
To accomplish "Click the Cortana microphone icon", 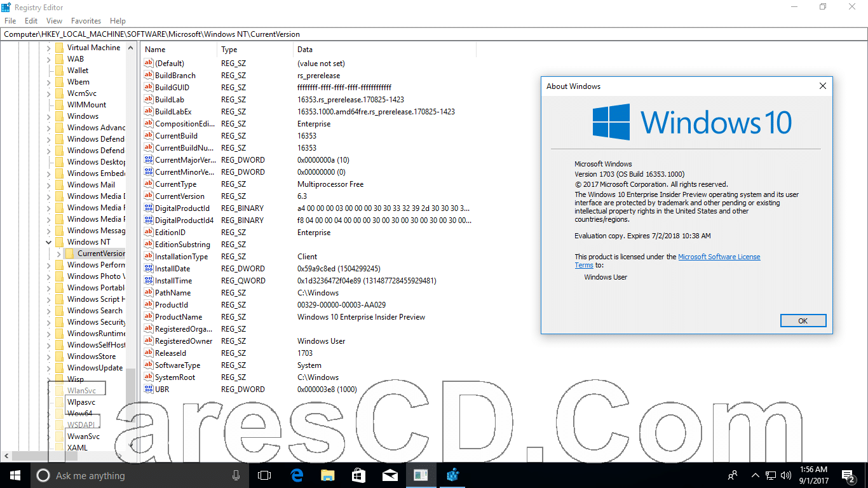I will 236,475.
